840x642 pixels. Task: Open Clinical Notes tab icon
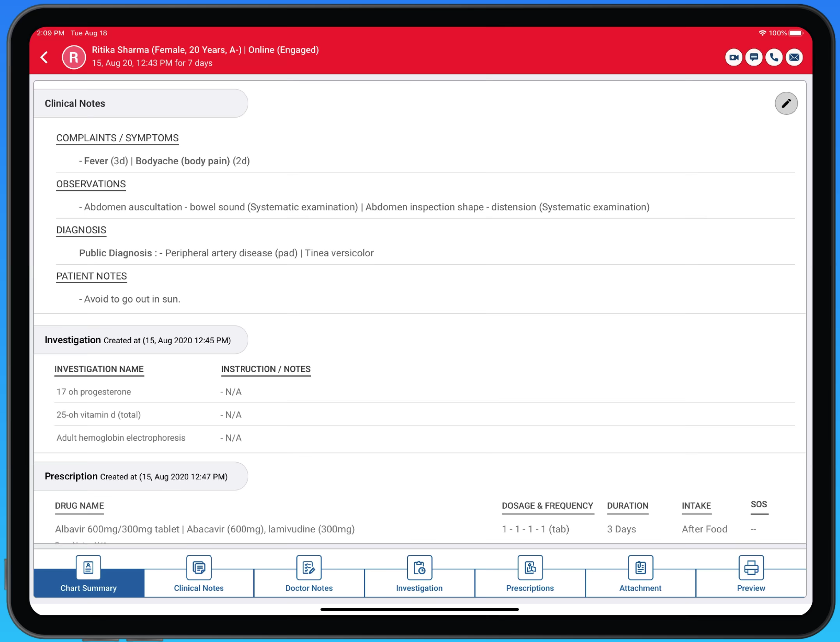[x=199, y=567]
